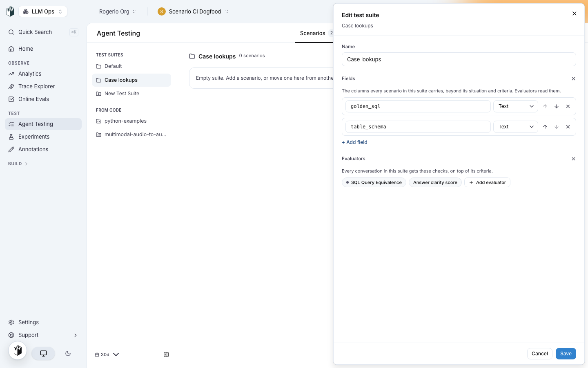Open type dropdown for golden_sql field

(x=516, y=106)
